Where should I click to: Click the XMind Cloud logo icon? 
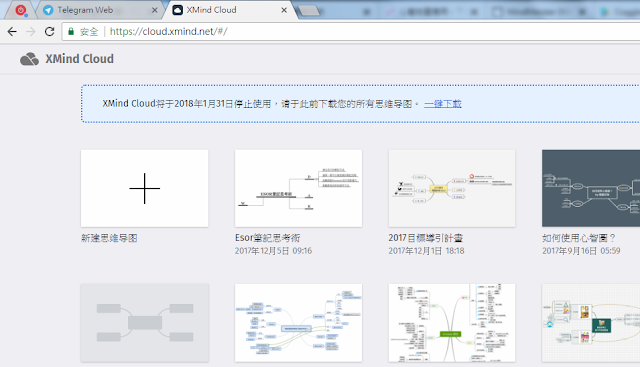click(29, 59)
